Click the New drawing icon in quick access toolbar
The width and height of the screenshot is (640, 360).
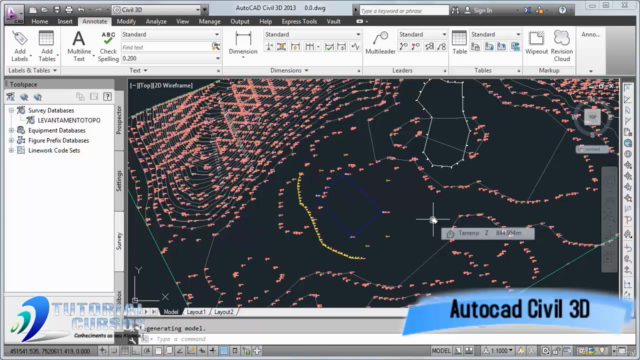click(x=33, y=10)
